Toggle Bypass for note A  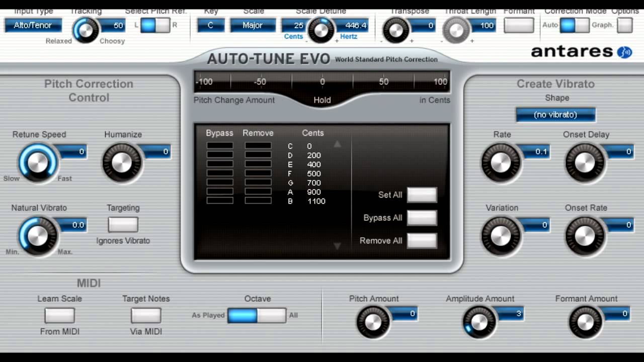220,191
